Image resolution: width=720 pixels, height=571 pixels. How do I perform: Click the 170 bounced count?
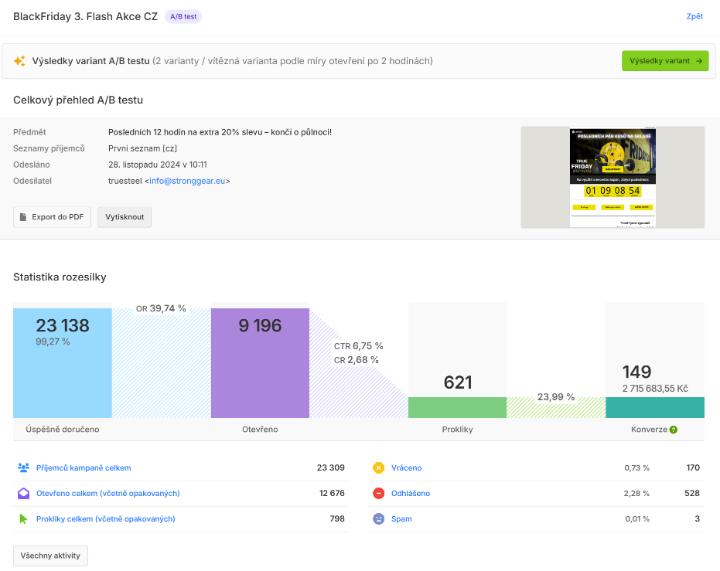click(x=693, y=468)
